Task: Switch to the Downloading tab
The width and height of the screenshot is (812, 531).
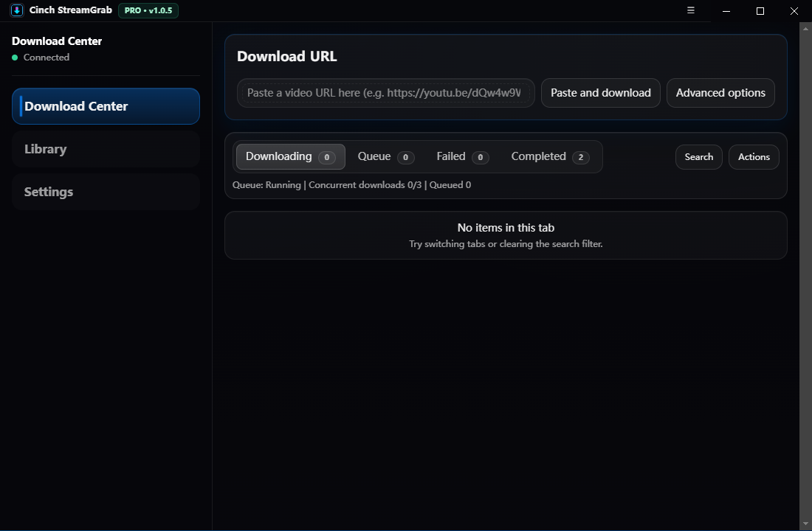Action: 290,157
